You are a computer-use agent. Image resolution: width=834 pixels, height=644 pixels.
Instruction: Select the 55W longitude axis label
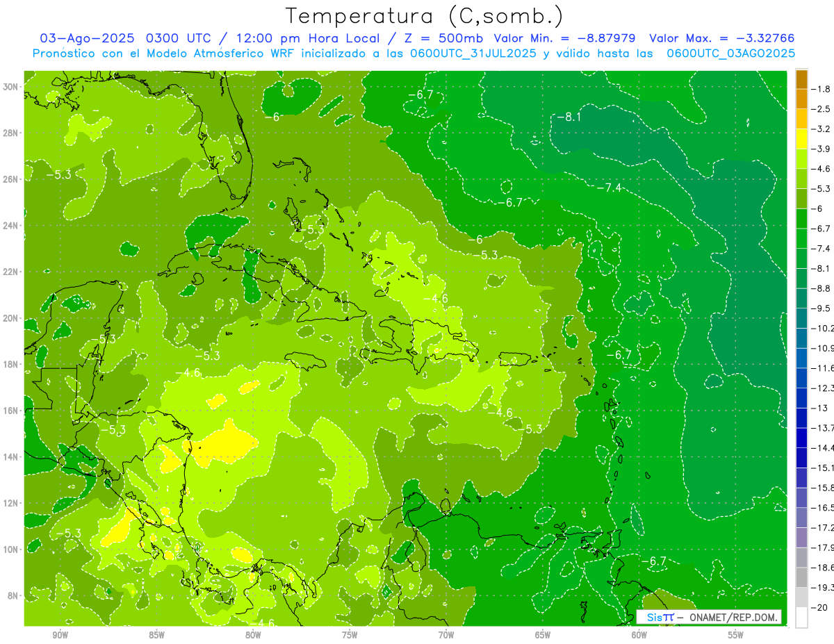pos(735,635)
